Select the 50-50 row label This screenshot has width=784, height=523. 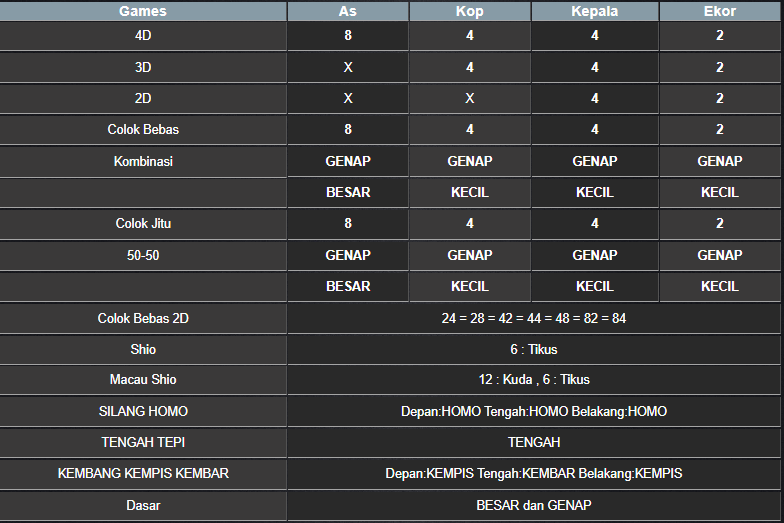coord(143,255)
